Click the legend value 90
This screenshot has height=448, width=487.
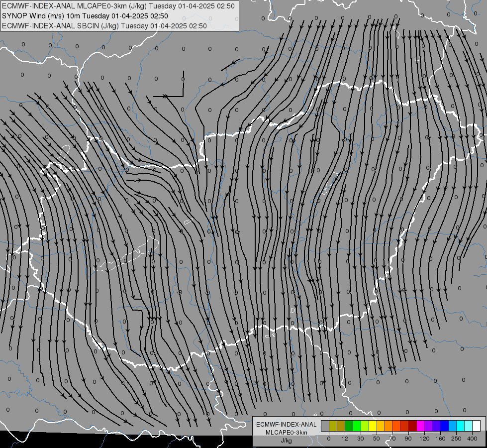point(408,439)
